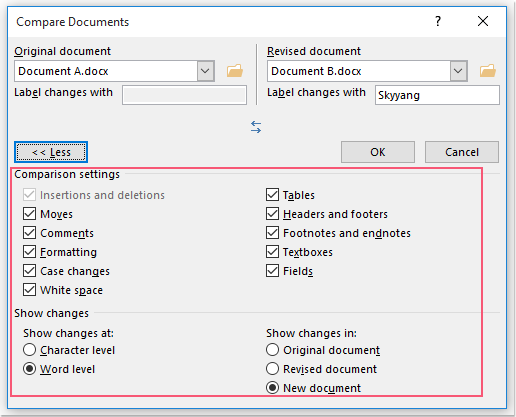Browse for original document folder icon
This screenshot has width=516, height=417.
[x=235, y=71]
